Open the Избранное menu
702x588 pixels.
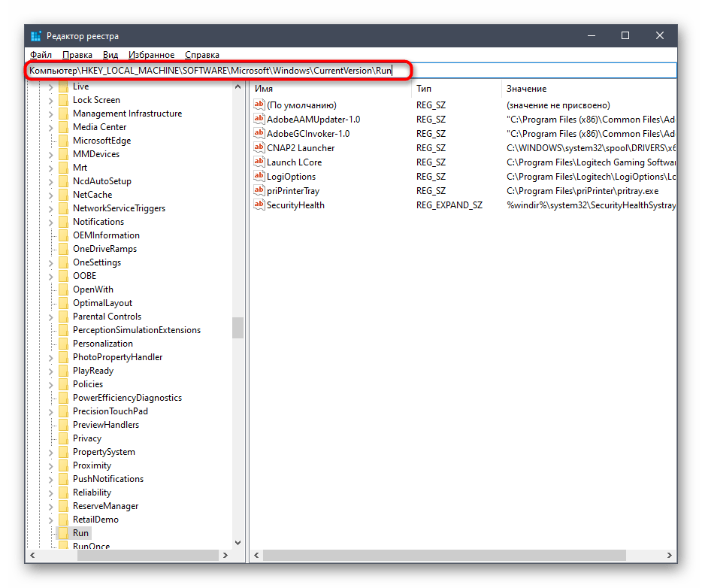point(151,55)
